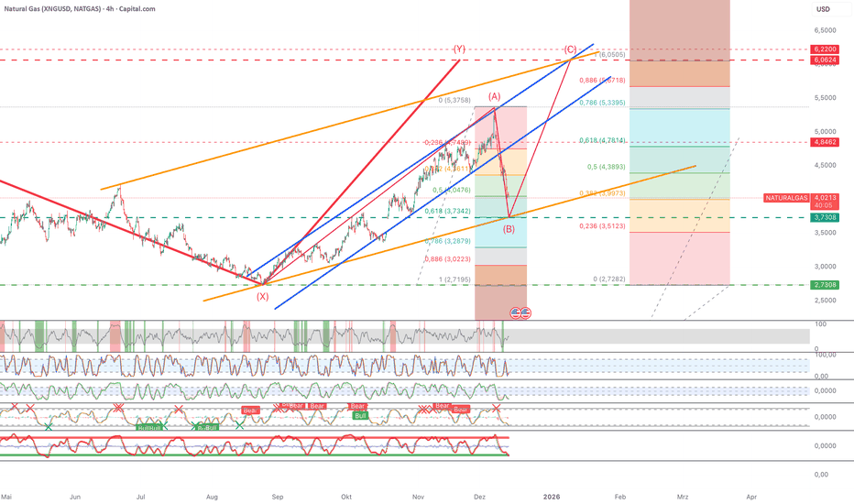Click the green price label 2,7308
This screenshot has height=504, width=854.
(x=825, y=285)
